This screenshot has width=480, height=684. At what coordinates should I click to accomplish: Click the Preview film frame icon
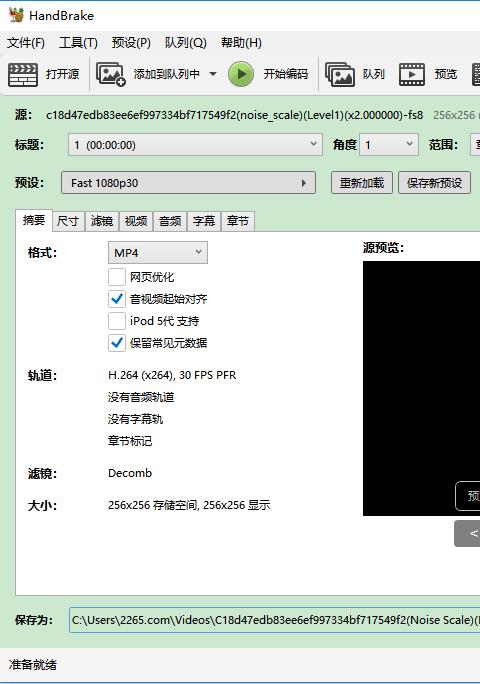pyautogui.click(x=411, y=74)
